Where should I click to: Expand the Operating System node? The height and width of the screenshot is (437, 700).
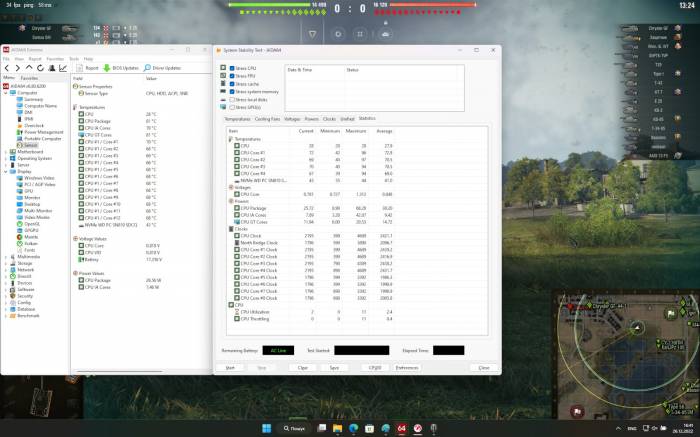click(x=6, y=158)
